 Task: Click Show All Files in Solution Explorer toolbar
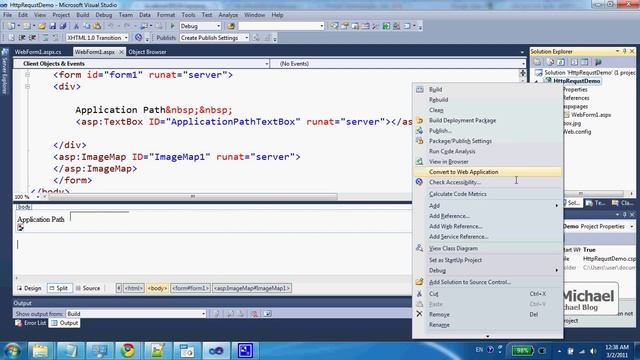(551, 62)
